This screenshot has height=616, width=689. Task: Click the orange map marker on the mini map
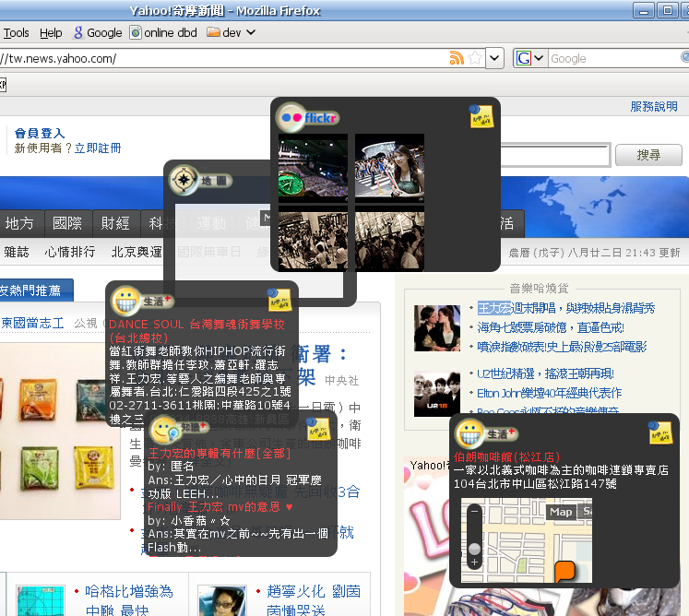point(564,571)
